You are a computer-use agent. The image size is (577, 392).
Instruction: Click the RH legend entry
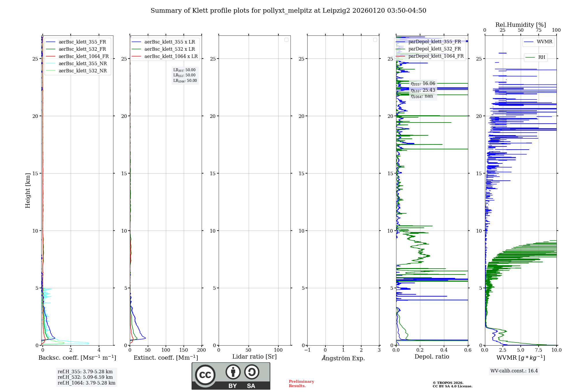tap(541, 57)
